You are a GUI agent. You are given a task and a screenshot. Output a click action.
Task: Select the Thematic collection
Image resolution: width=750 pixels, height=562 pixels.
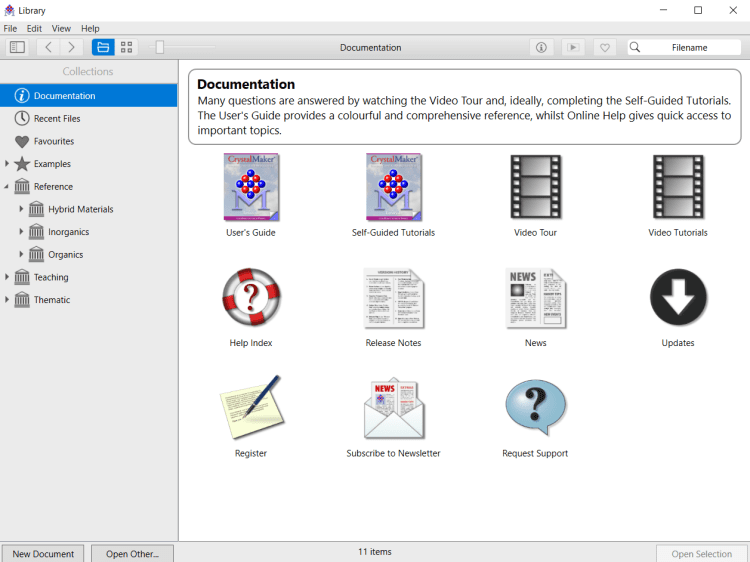89,300
